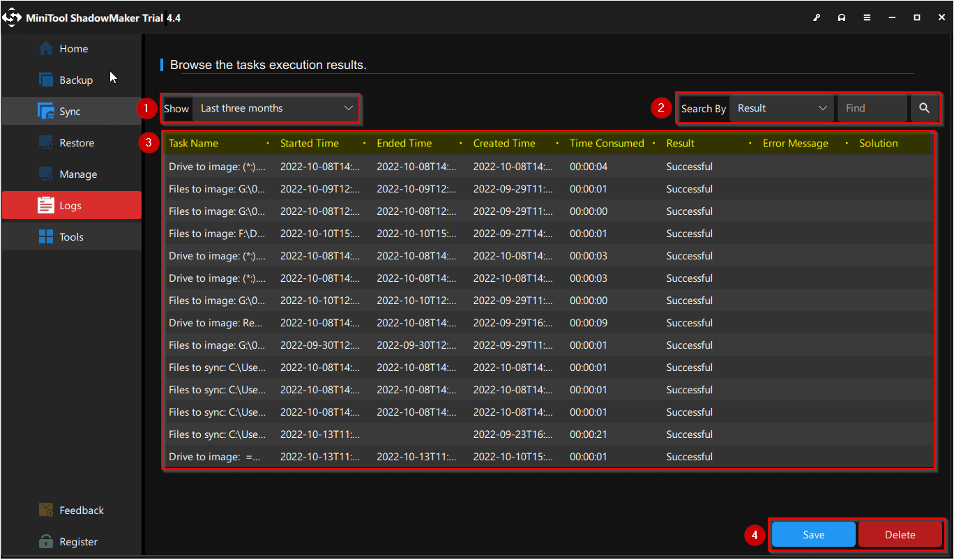The width and height of the screenshot is (954, 560).
Task: Select the Logs tab in sidebar
Action: [x=71, y=206]
